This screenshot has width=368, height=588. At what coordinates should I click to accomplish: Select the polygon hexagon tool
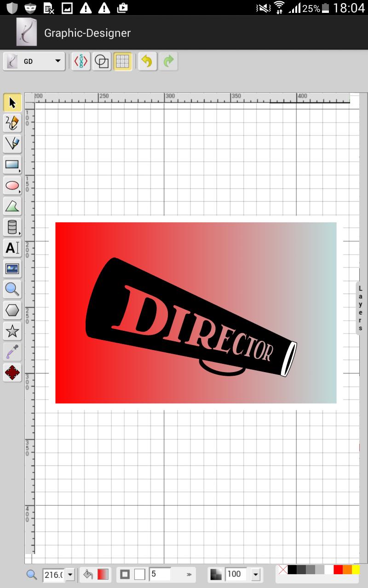click(12, 310)
